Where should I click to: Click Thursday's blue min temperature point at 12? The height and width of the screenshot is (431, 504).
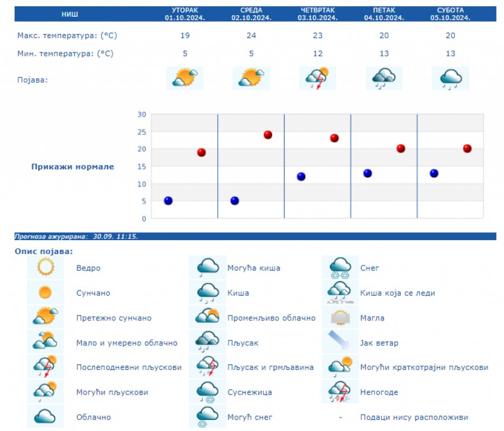301,176
